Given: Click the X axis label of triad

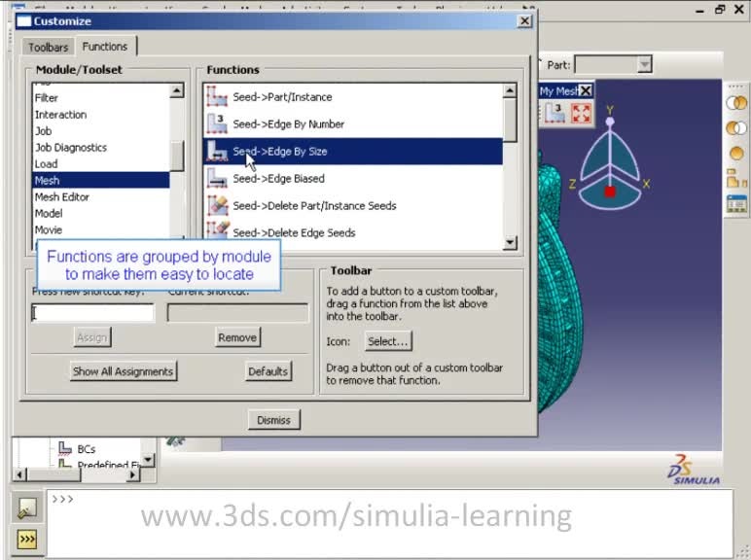Looking at the screenshot, I should (646, 184).
